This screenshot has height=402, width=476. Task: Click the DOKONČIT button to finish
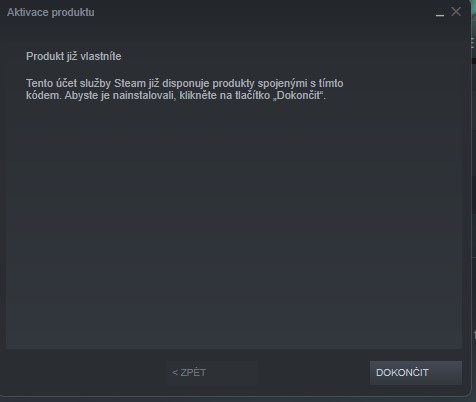coord(416,373)
